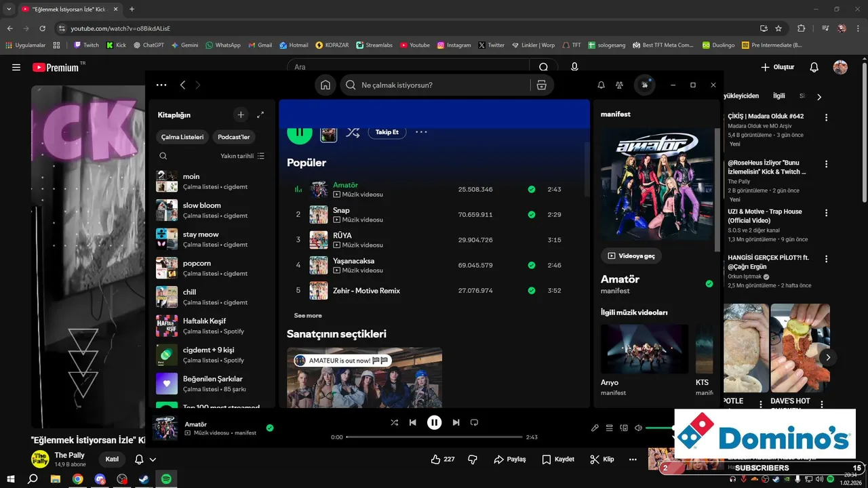Create new playlist with plus icon
The width and height of the screenshot is (868, 488).
tap(241, 115)
